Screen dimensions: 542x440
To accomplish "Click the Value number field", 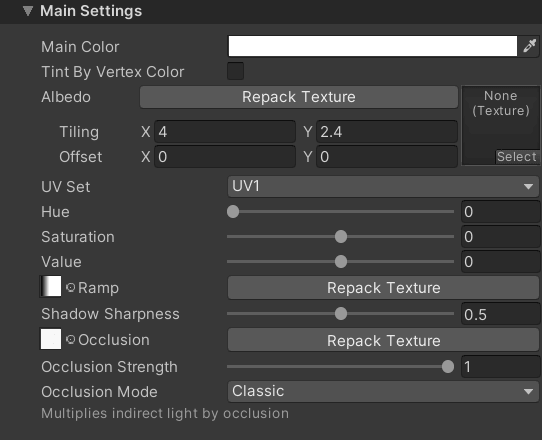I will tap(501, 262).
